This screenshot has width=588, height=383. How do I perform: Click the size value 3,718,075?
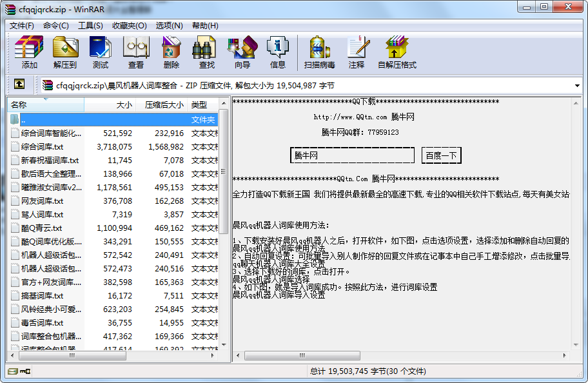pyautogui.click(x=114, y=146)
